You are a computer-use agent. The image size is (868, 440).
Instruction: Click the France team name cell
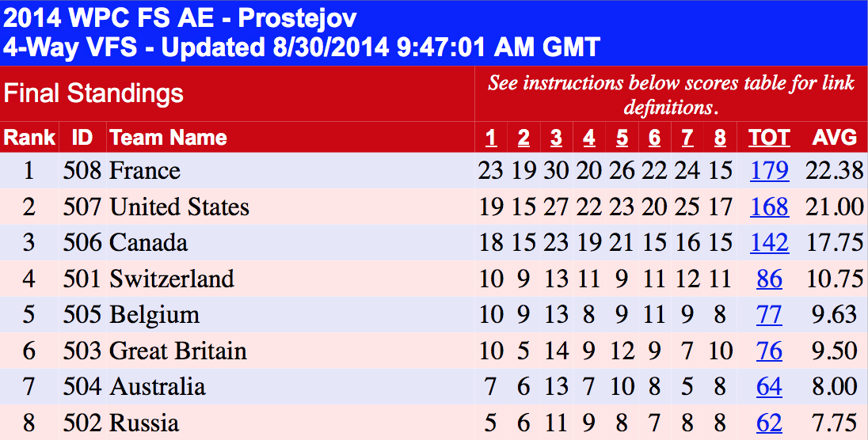[x=145, y=171]
